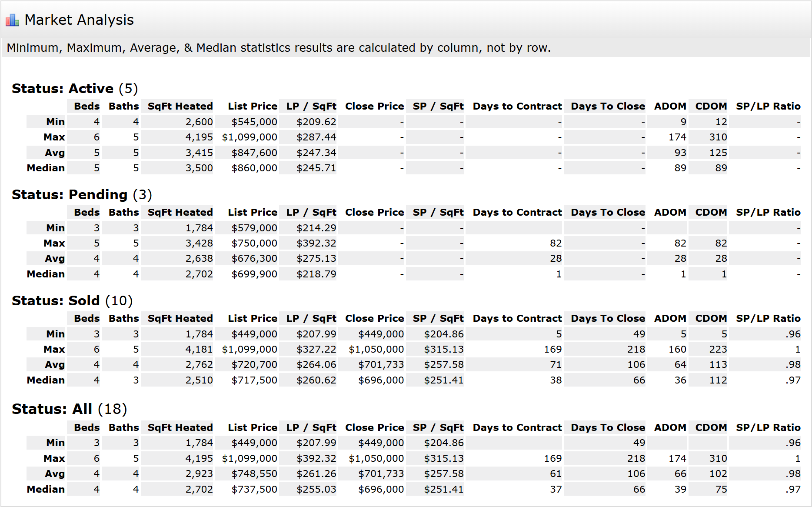The width and height of the screenshot is (812, 507).
Task: Click SqFt Heated header in All table
Action: 180,427
